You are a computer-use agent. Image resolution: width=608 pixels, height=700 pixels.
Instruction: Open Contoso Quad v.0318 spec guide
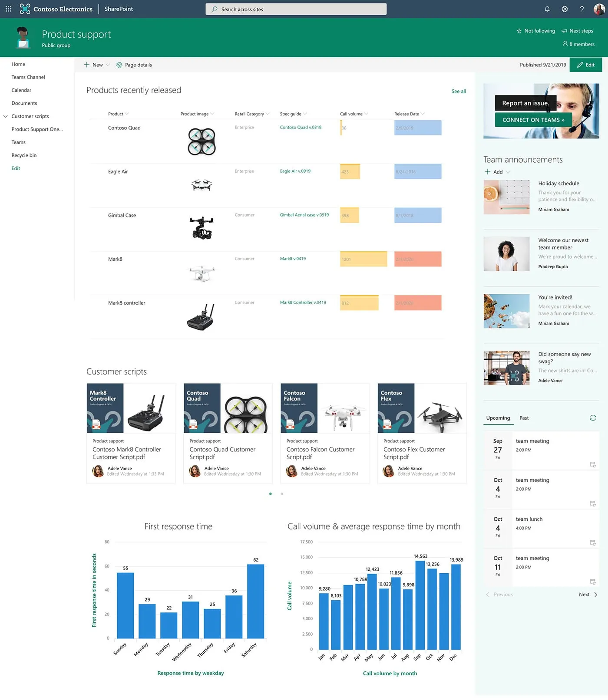click(x=301, y=127)
